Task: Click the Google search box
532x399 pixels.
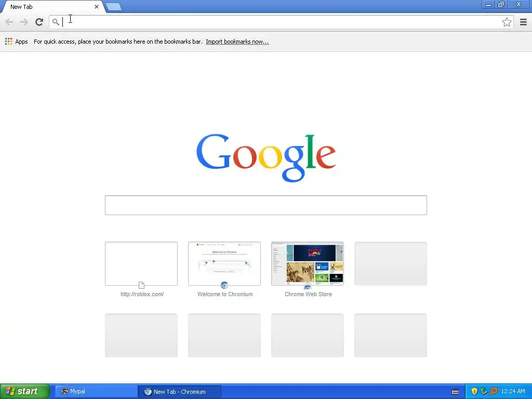Action: (266, 205)
